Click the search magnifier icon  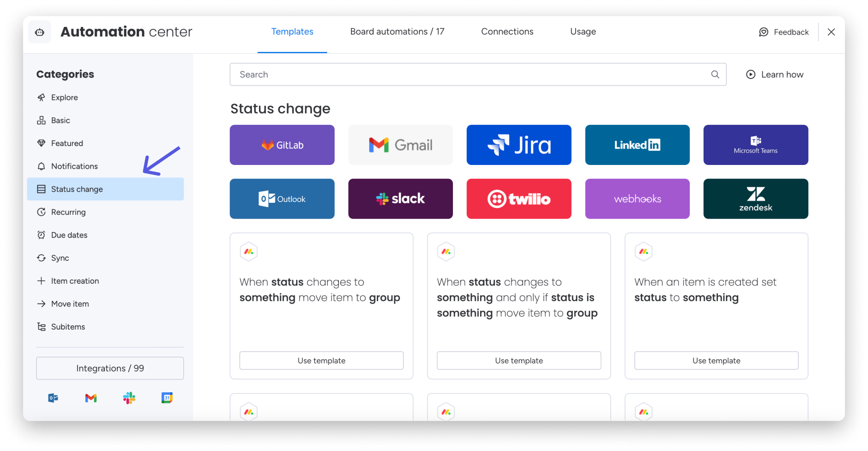pos(715,74)
